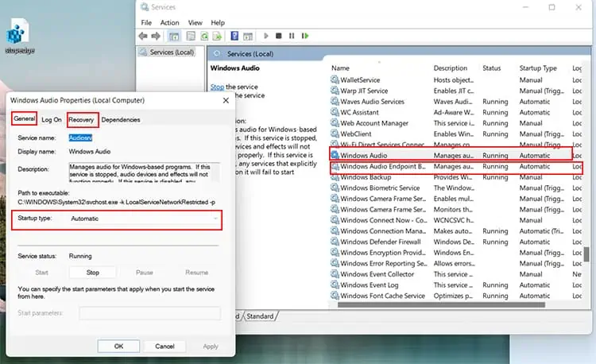Click the Stop Service square icon

(x=279, y=36)
